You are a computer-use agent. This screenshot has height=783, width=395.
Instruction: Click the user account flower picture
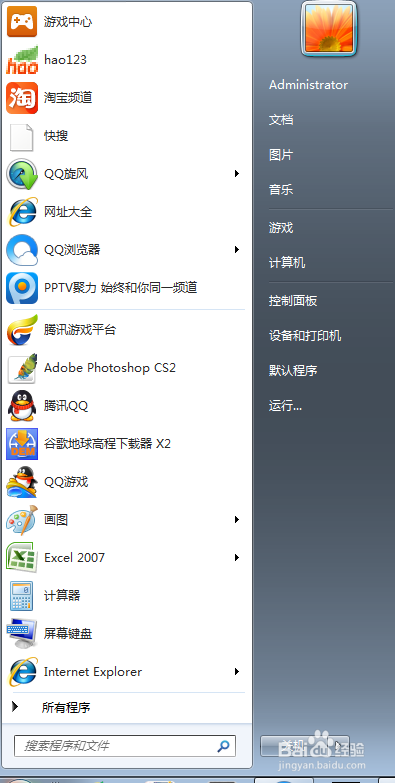click(x=329, y=28)
